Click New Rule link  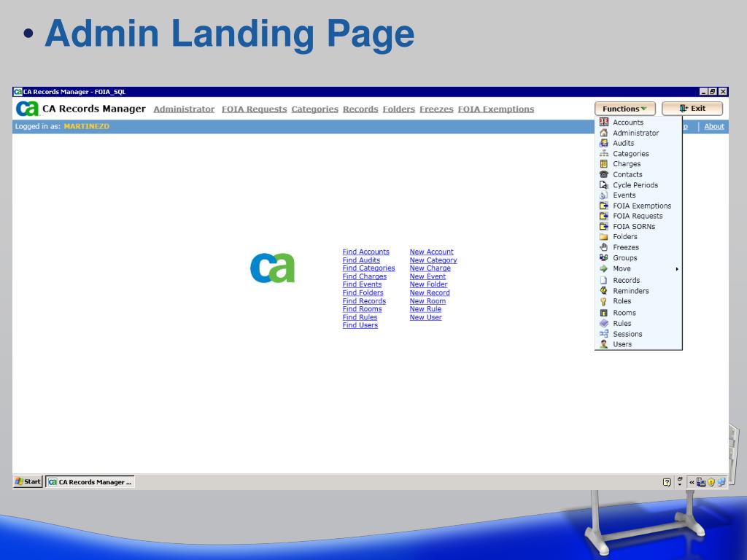coord(425,308)
